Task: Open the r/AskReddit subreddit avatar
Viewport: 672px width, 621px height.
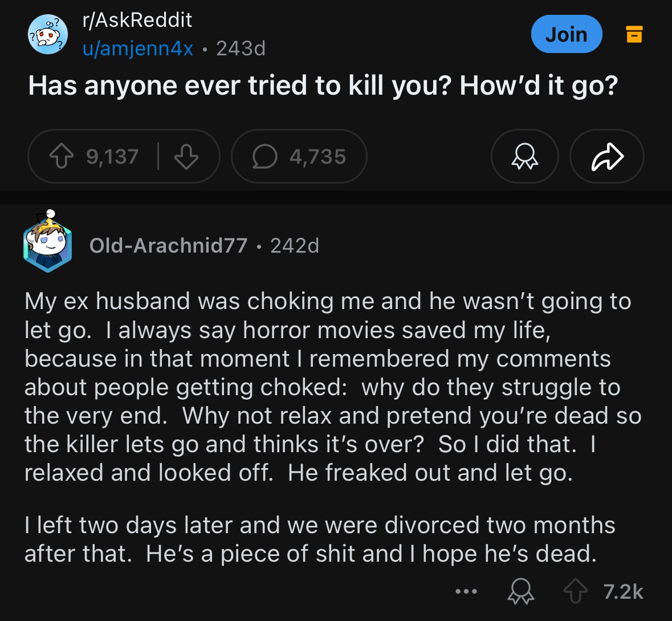Action: [x=48, y=35]
